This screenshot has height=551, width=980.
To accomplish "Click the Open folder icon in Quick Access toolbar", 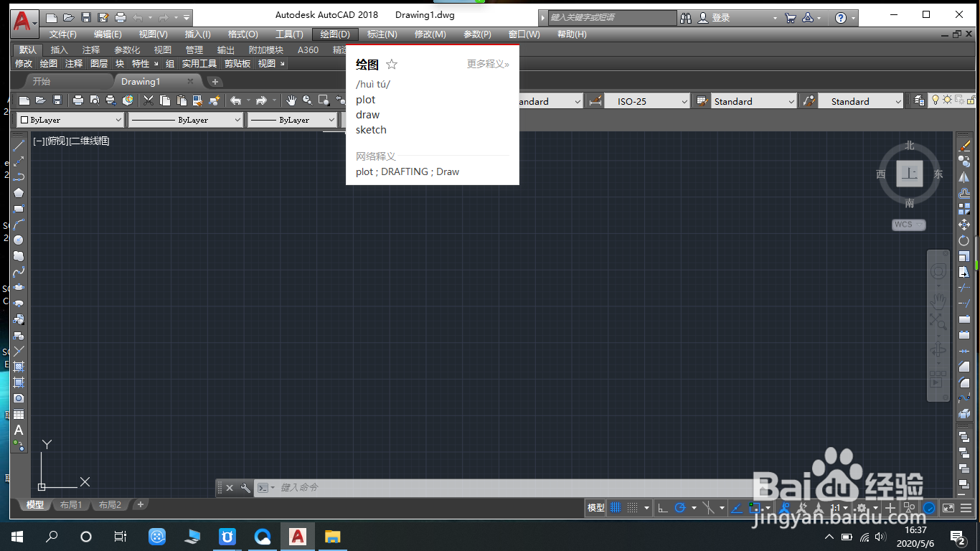I will pyautogui.click(x=68, y=17).
